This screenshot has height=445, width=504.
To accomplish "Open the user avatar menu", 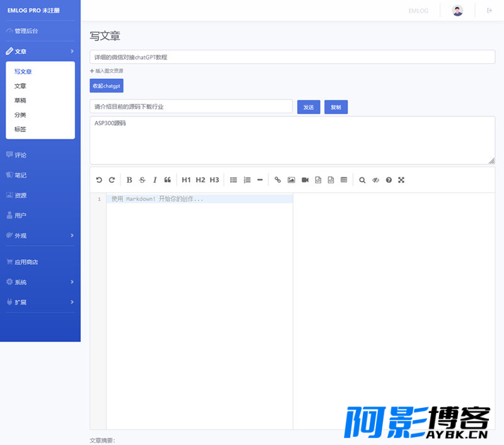I will coord(457,11).
